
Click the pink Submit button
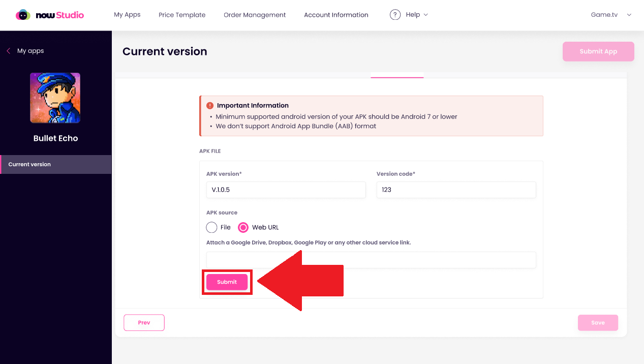pos(227,282)
